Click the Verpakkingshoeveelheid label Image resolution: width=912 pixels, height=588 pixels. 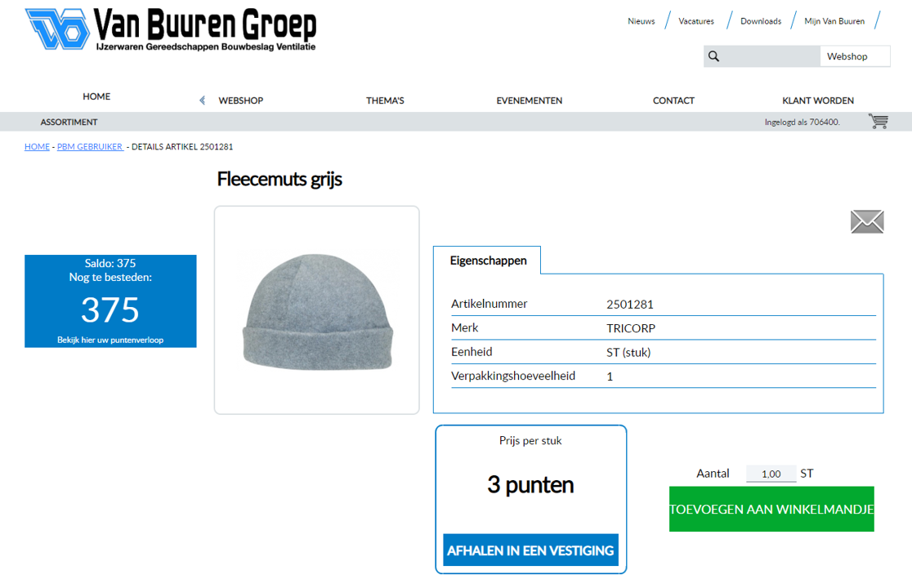513,376
